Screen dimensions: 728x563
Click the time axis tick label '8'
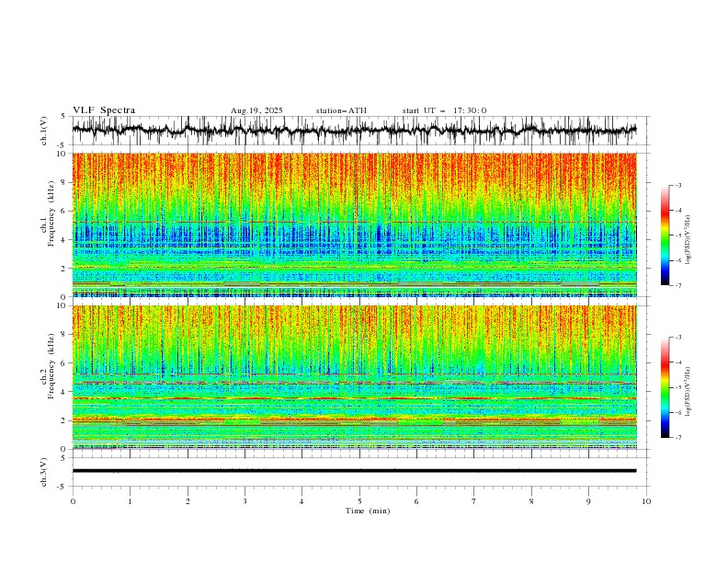[531, 501]
